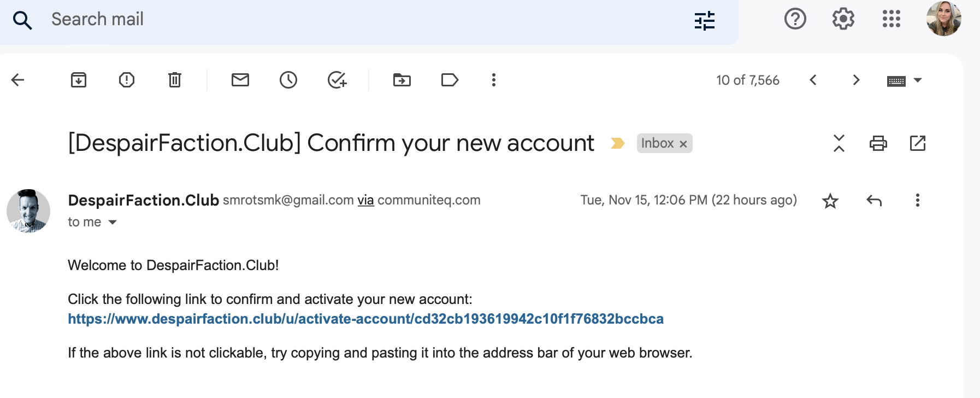Add the email to Tasks
980x398 pixels.
coord(337,80)
